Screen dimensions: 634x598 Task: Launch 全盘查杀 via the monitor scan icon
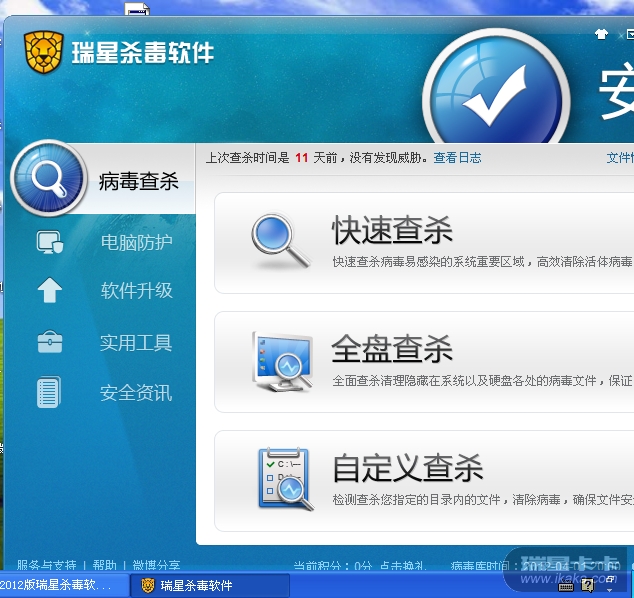282,361
